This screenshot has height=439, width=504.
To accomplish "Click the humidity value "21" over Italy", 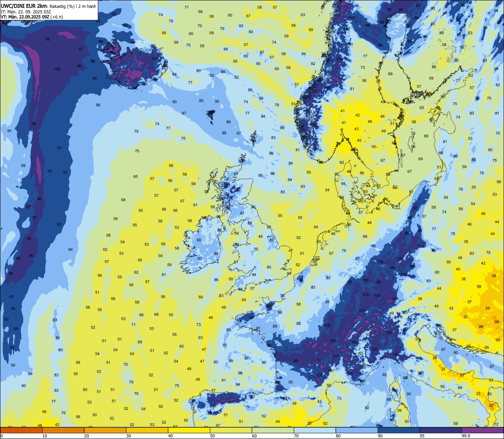I will pyautogui.click(x=443, y=369).
